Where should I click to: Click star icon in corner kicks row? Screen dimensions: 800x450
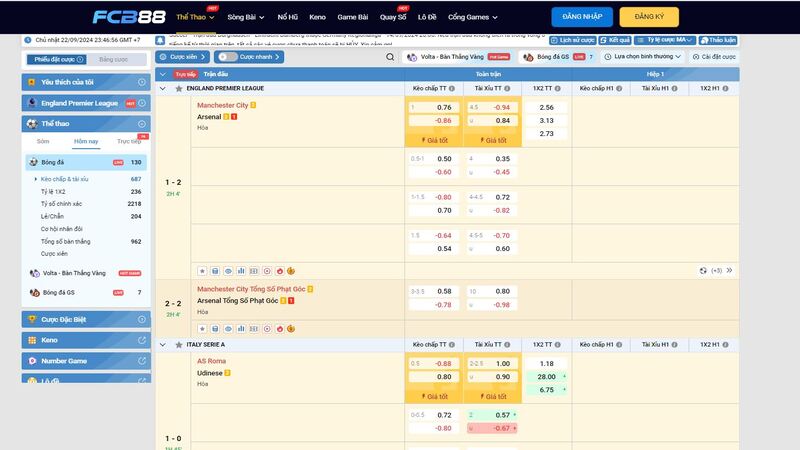tap(202, 329)
